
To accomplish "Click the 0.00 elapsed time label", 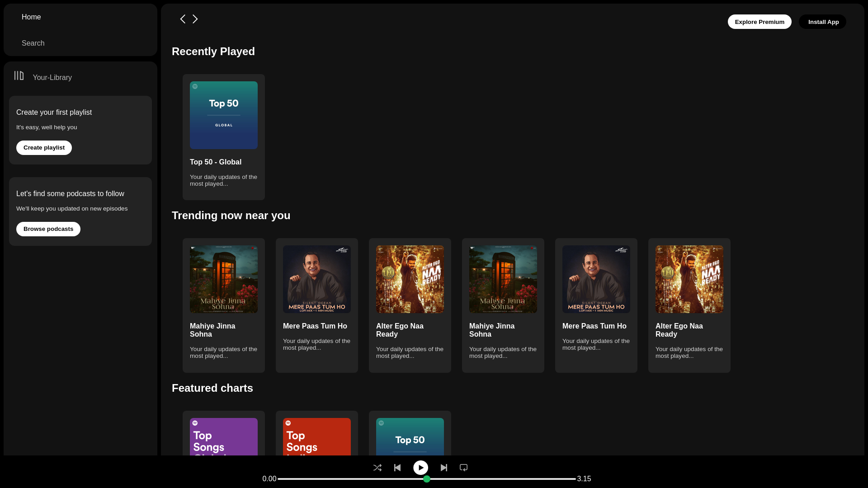I will (269, 479).
